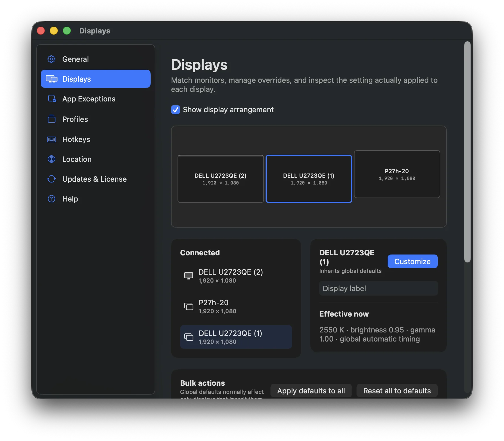
Task: Click the Hotkeys keyboard icon
Action: [x=52, y=139]
